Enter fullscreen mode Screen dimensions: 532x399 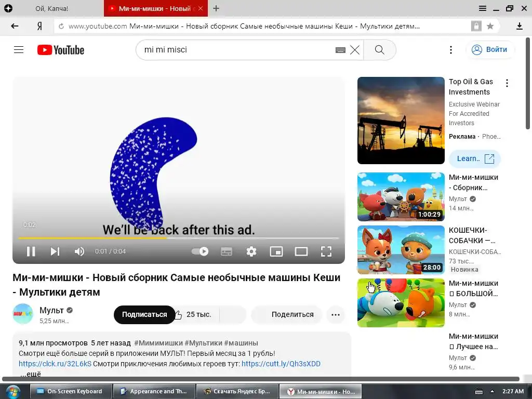click(x=326, y=251)
